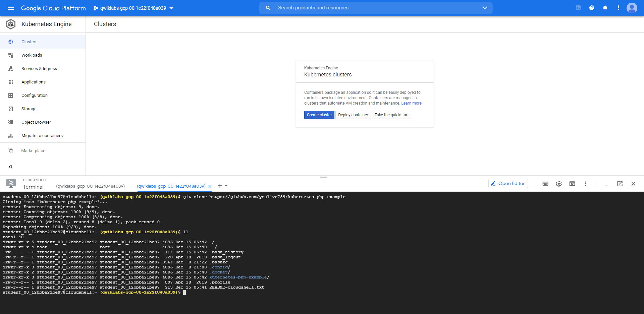
Task: Open the qwiklabs project selector dropdown
Action: [133, 8]
